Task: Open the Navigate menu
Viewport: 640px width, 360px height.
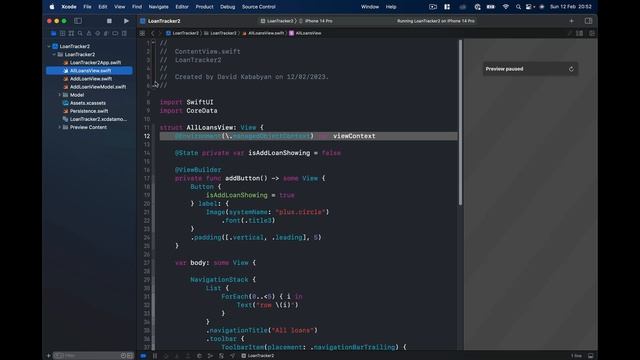Action: tap(158, 7)
